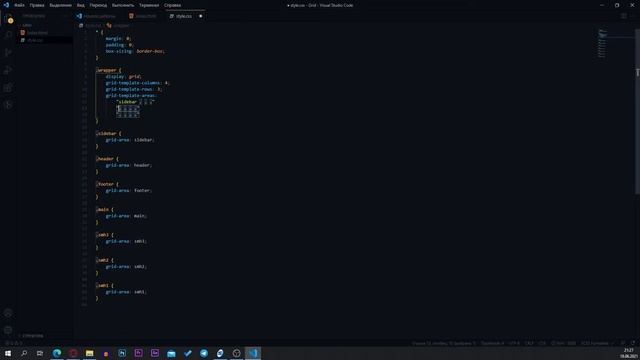Open the Выделение menu

(x=60, y=5)
